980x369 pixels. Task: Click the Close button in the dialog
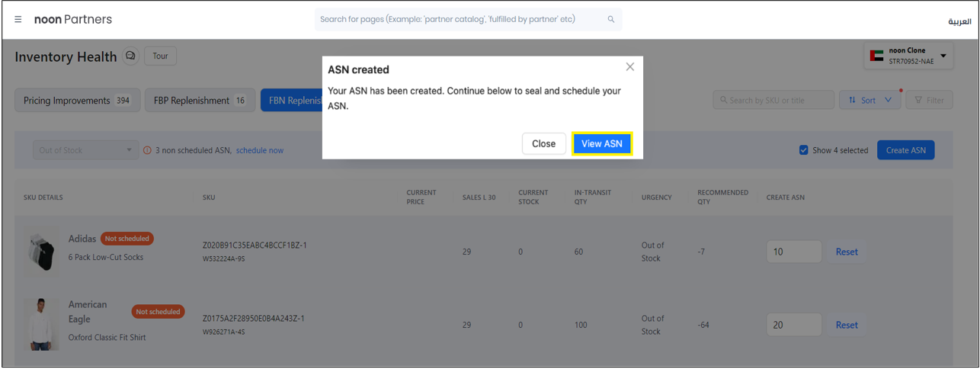pyautogui.click(x=543, y=143)
